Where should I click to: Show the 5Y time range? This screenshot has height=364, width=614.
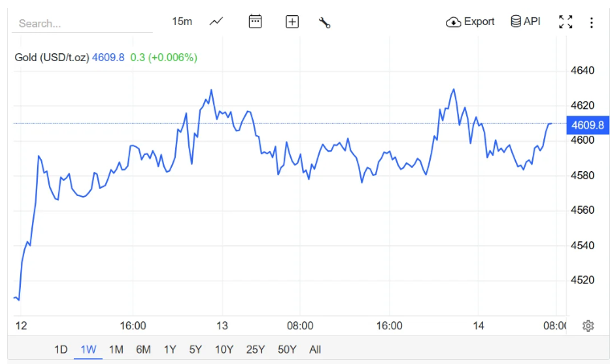(195, 350)
